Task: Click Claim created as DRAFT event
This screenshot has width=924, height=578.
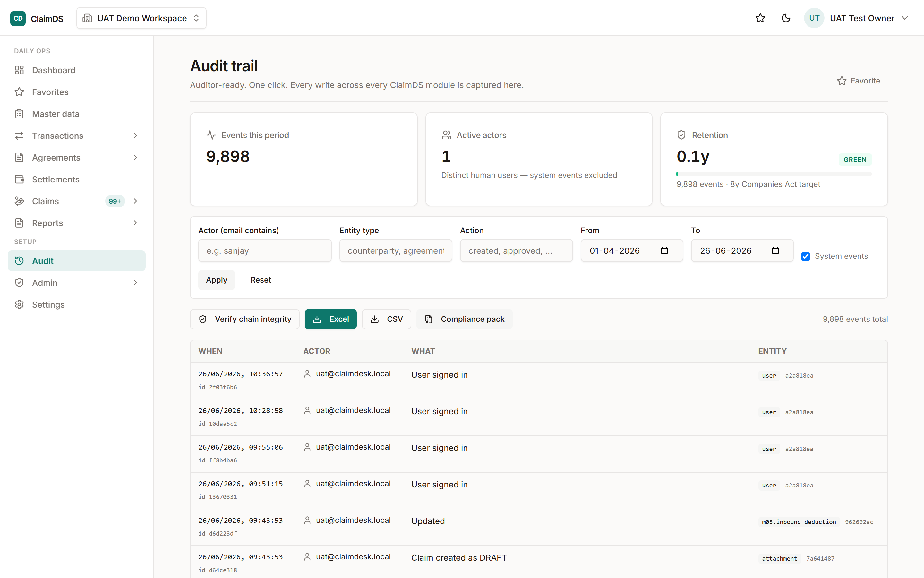Action: point(459,558)
